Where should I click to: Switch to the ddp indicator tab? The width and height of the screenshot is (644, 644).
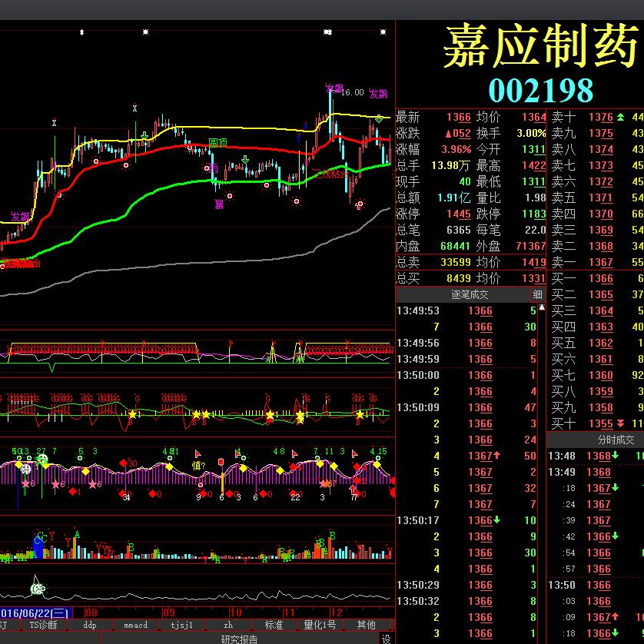90,625
